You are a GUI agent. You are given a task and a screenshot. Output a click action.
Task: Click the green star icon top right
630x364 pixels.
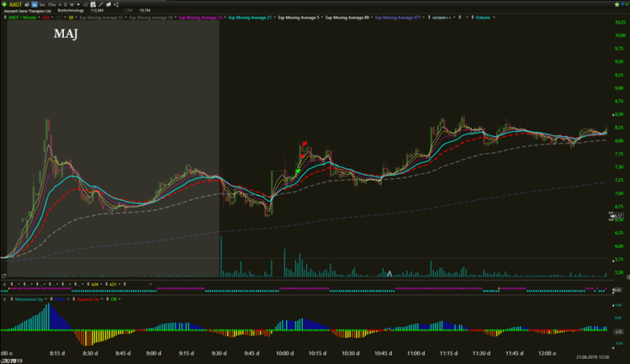pyautogui.click(x=618, y=5)
